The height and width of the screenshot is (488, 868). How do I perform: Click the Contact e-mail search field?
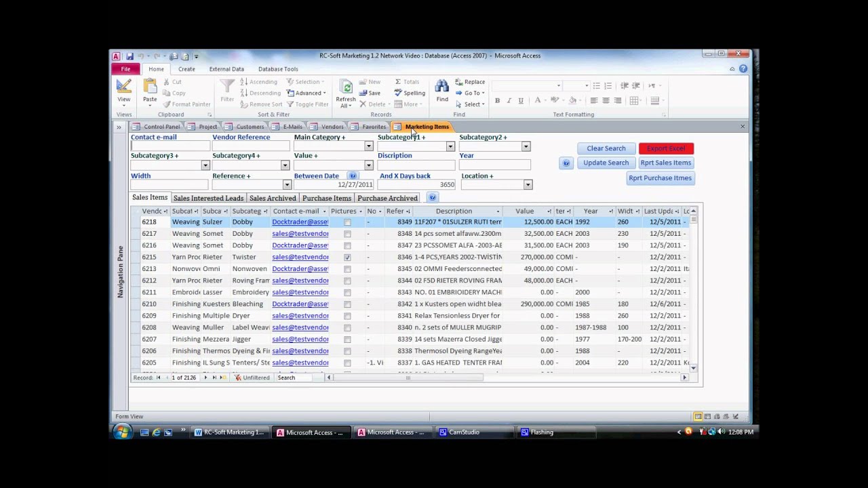pyautogui.click(x=170, y=146)
